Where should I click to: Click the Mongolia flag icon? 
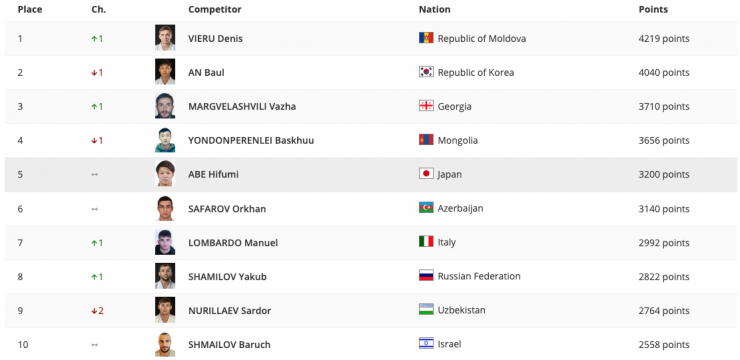click(x=426, y=140)
